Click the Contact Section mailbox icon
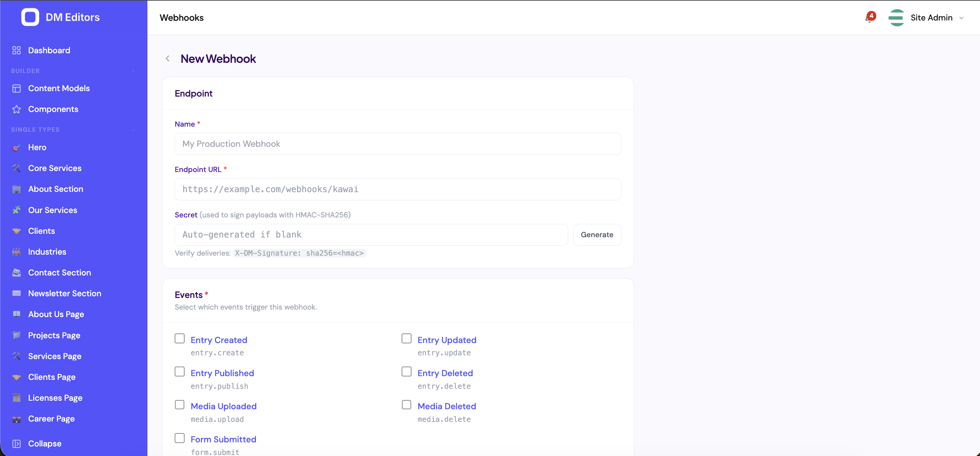 pos(16,272)
